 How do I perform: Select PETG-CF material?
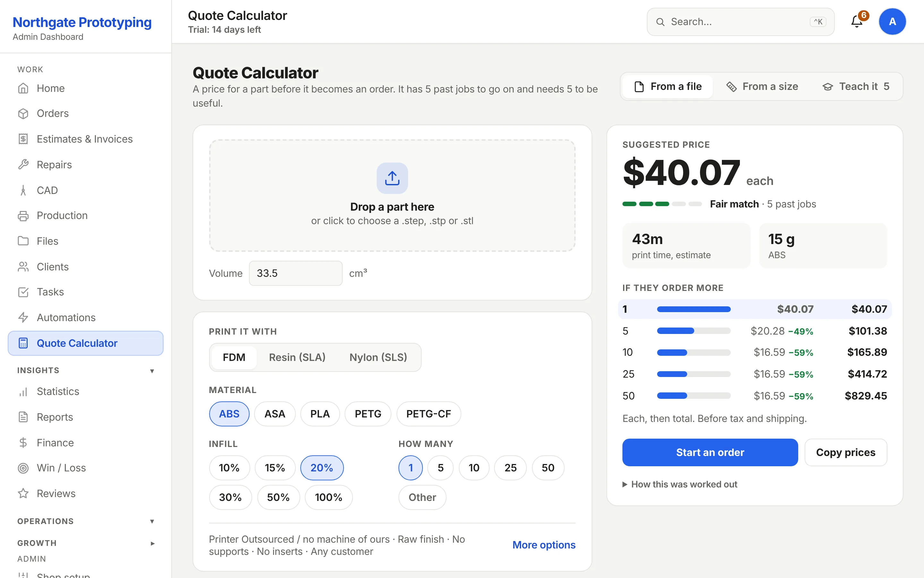point(428,414)
